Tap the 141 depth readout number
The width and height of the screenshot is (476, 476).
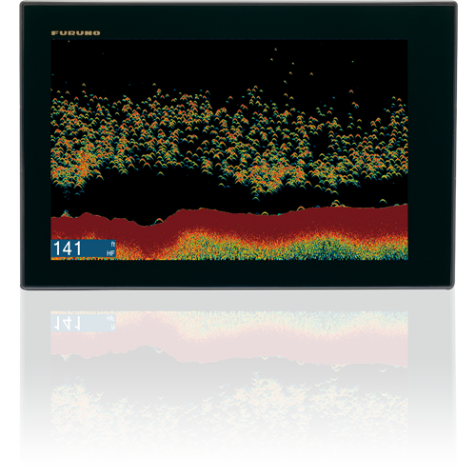coord(68,248)
